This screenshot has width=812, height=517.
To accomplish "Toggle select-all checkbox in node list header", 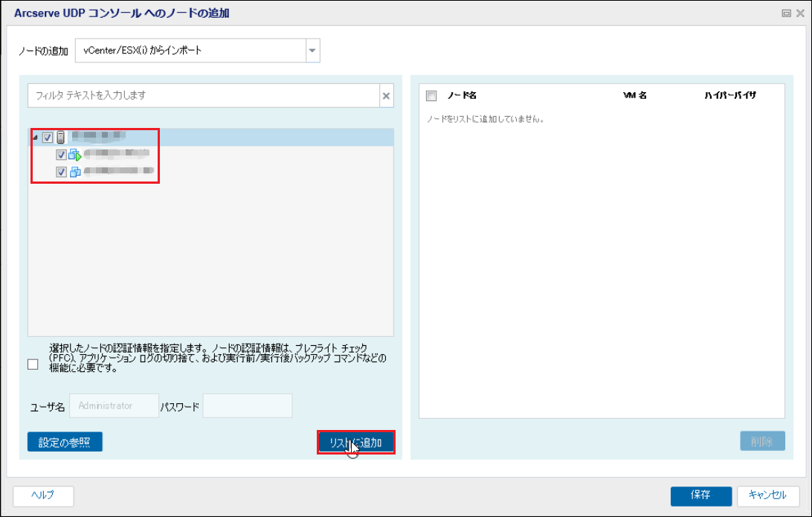I will tap(431, 96).
